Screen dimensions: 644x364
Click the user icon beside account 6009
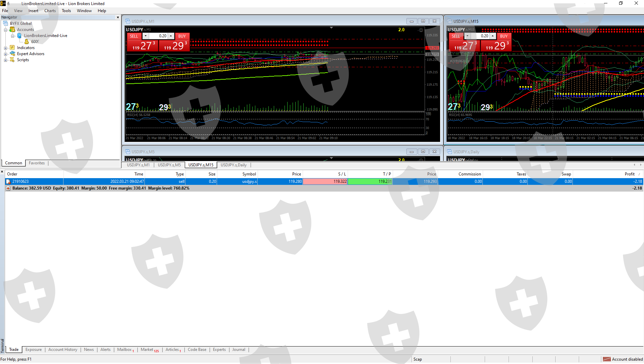[27, 42]
